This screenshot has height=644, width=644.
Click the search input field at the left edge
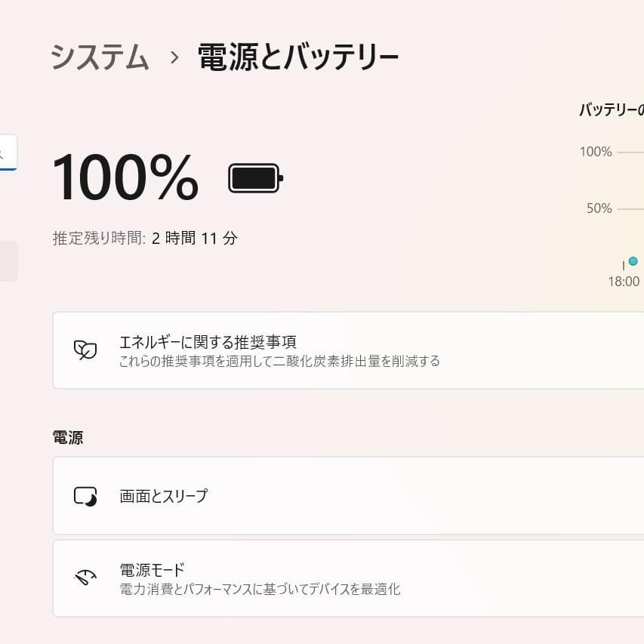tap(6, 152)
